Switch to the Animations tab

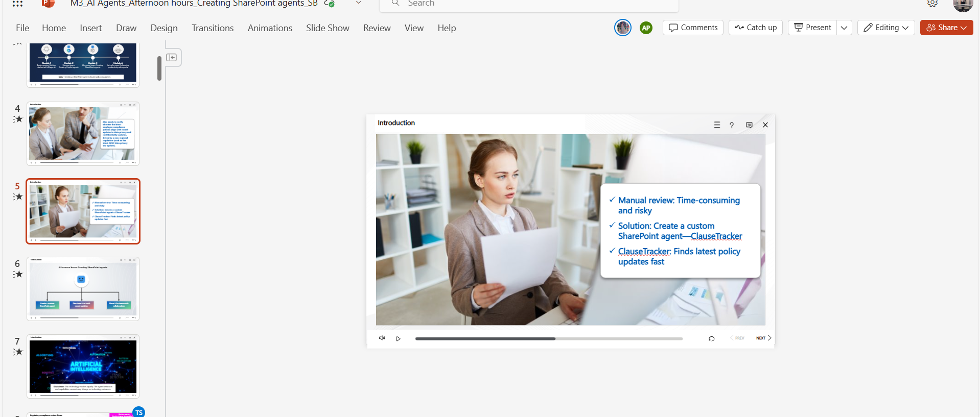270,28
